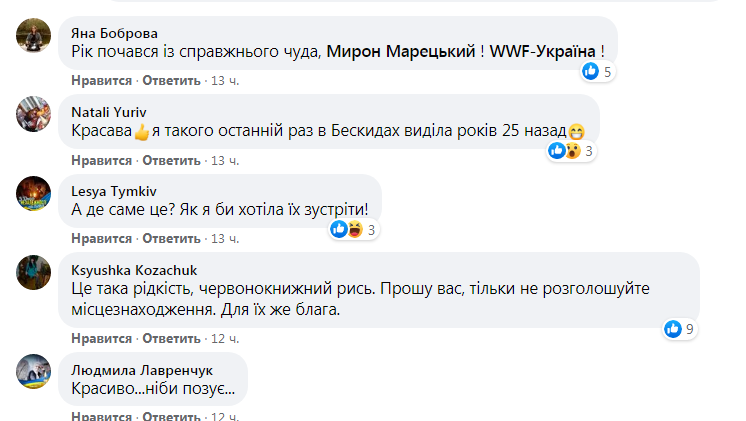This screenshot has height=421, width=746.
Task: View like reactions on Яна Боброва's comment
Action: [x=598, y=71]
